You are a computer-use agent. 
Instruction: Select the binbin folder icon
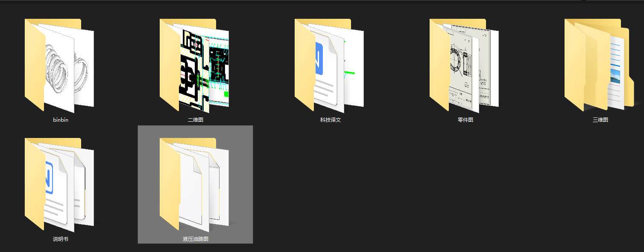[x=59, y=65]
